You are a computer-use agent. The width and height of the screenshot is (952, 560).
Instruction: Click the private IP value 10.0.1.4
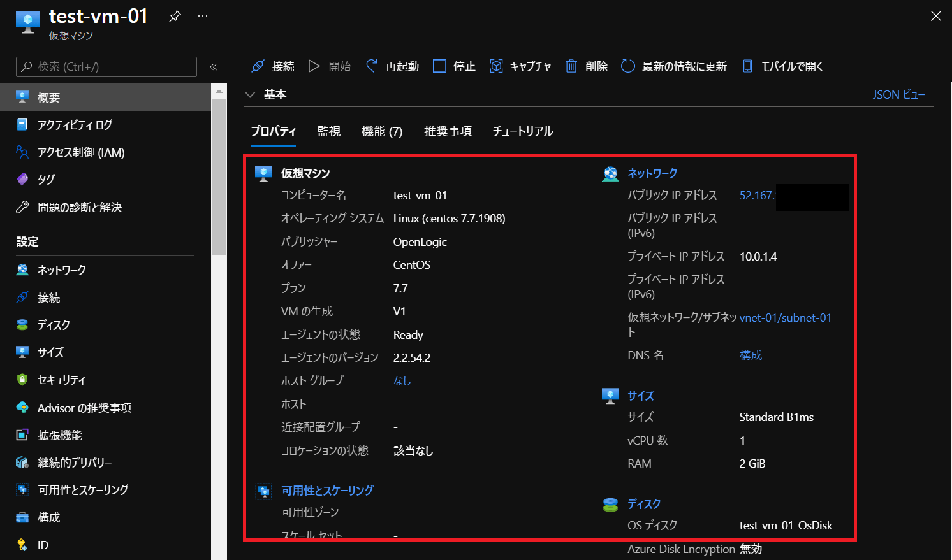coord(758,257)
